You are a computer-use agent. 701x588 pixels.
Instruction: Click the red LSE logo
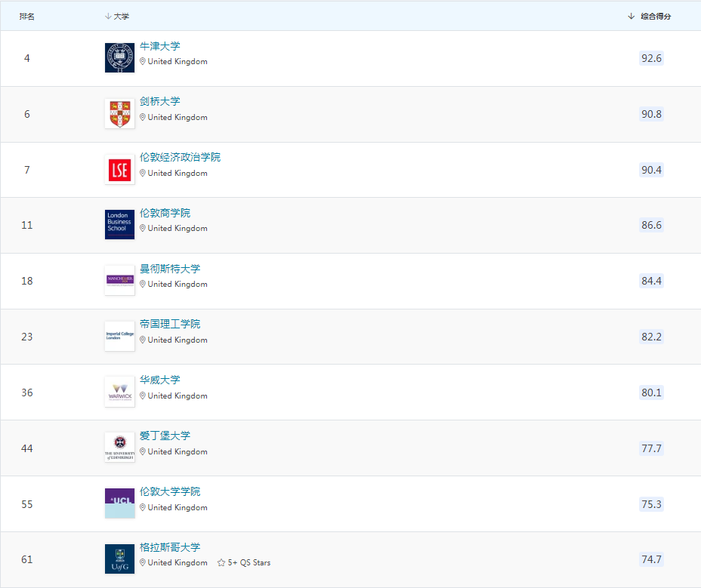point(119,170)
